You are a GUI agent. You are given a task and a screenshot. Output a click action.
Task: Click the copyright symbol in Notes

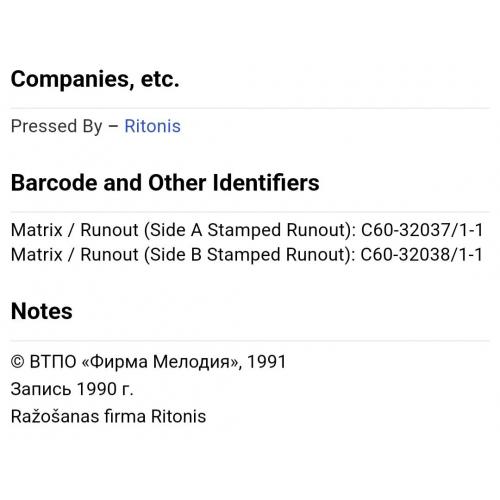tap(18, 362)
